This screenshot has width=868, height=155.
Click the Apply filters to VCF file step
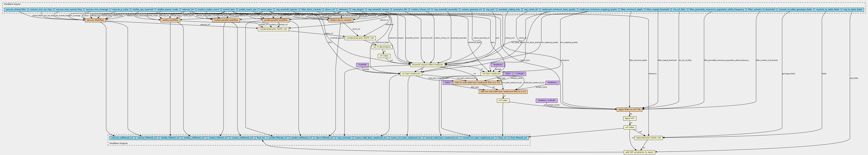pos(629,109)
